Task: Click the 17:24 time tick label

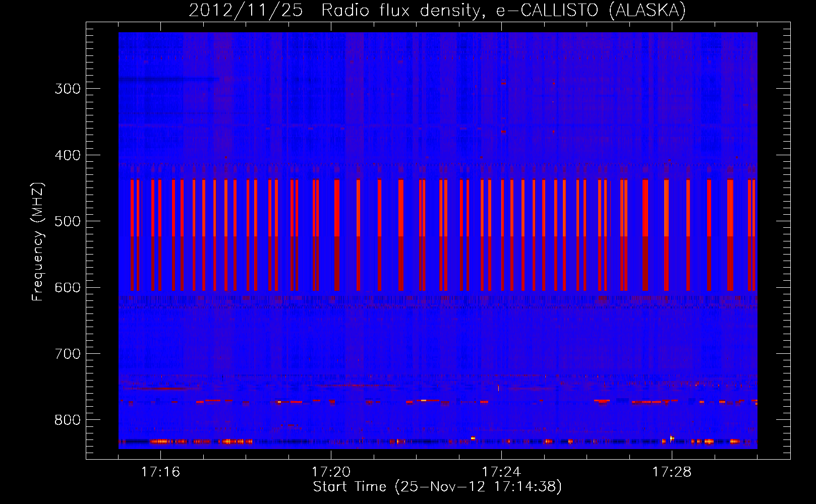Action: [x=501, y=472]
